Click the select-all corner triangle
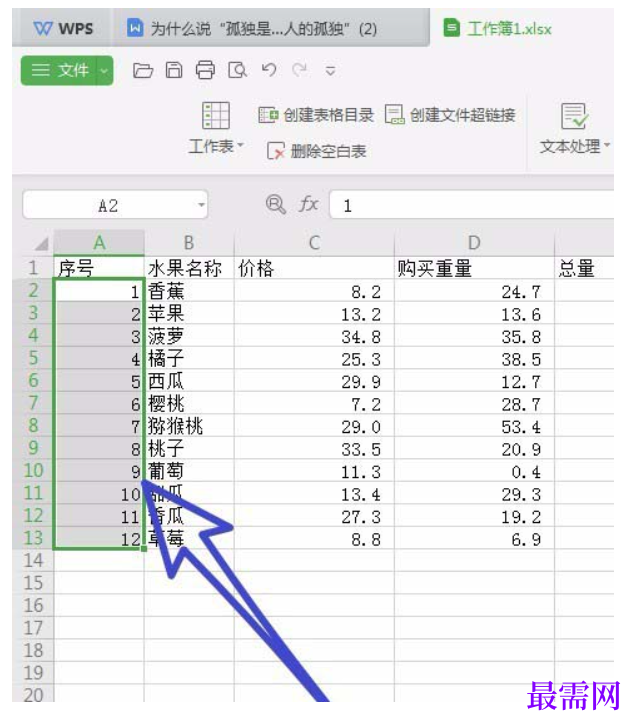 42,243
